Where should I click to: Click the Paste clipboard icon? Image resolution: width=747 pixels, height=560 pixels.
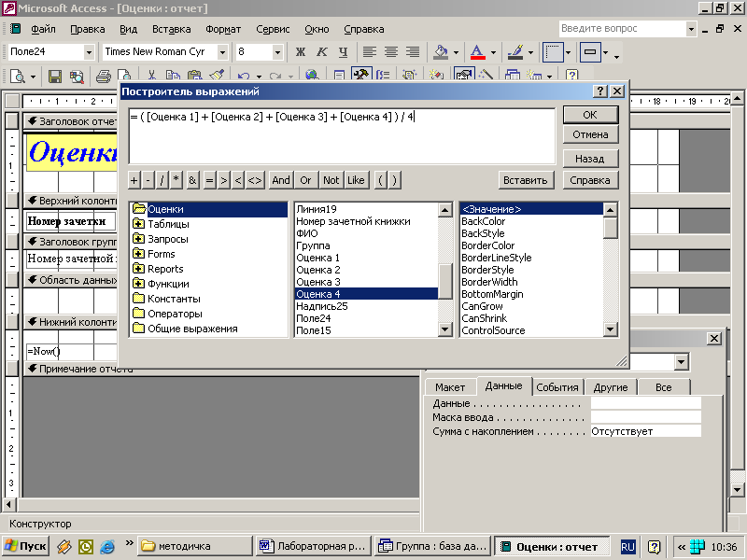click(194, 76)
